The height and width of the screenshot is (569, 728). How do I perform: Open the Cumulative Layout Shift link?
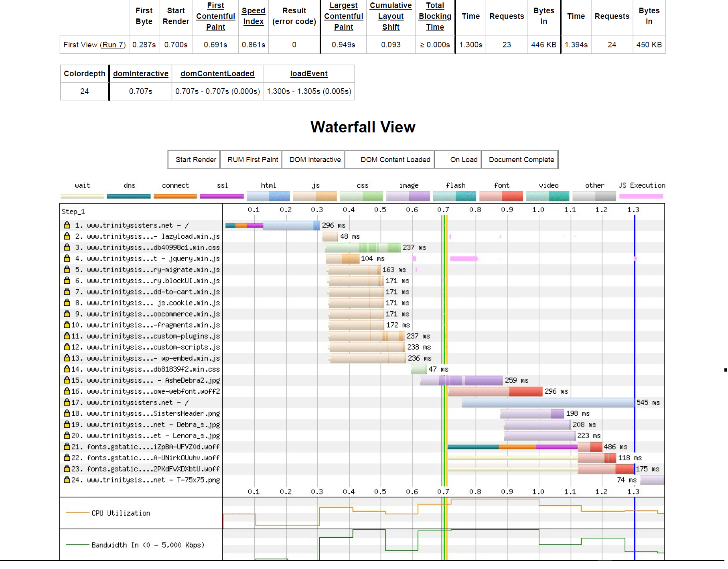coord(391,16)
